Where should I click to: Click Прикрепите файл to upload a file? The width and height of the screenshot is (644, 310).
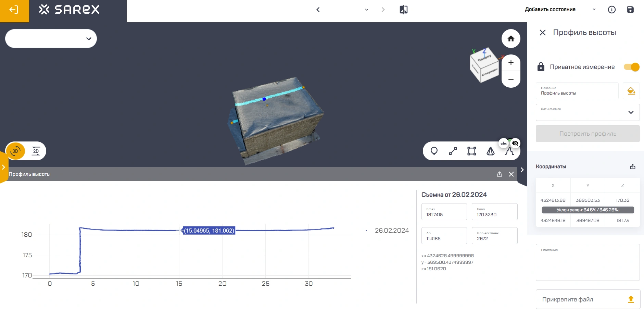pos(587,299)
